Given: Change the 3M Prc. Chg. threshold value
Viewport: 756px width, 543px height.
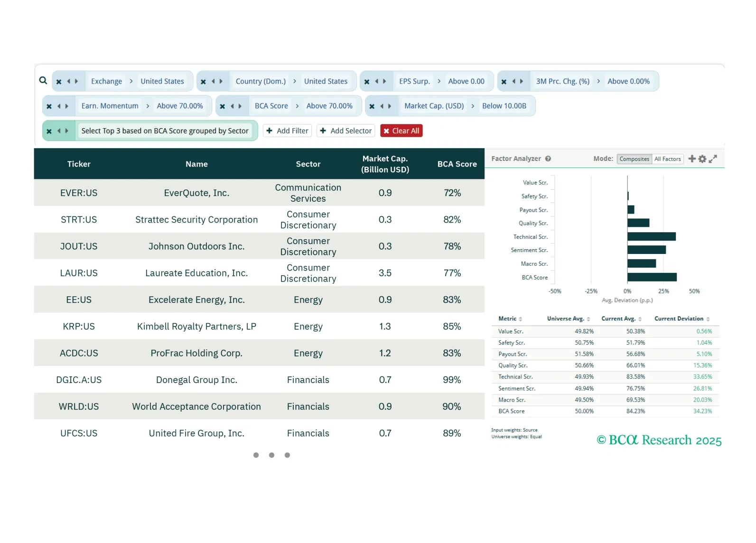Looking at the screenshot, I should (628, 82).
